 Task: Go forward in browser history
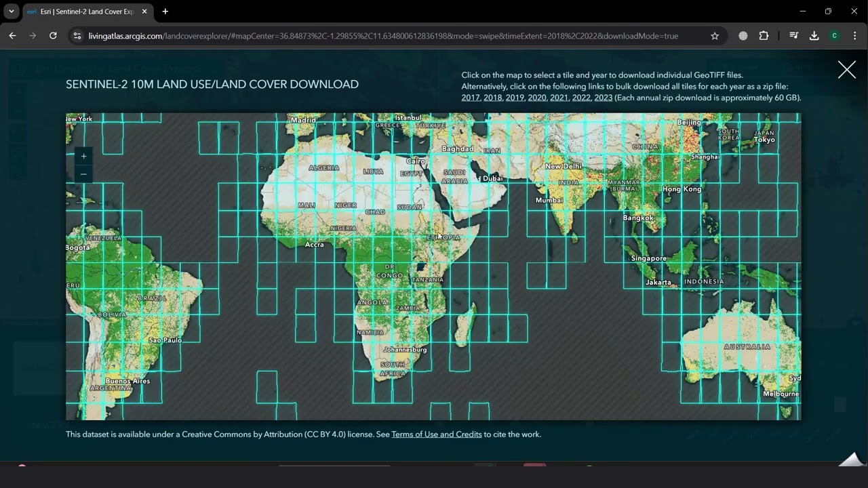click(33, 36)
